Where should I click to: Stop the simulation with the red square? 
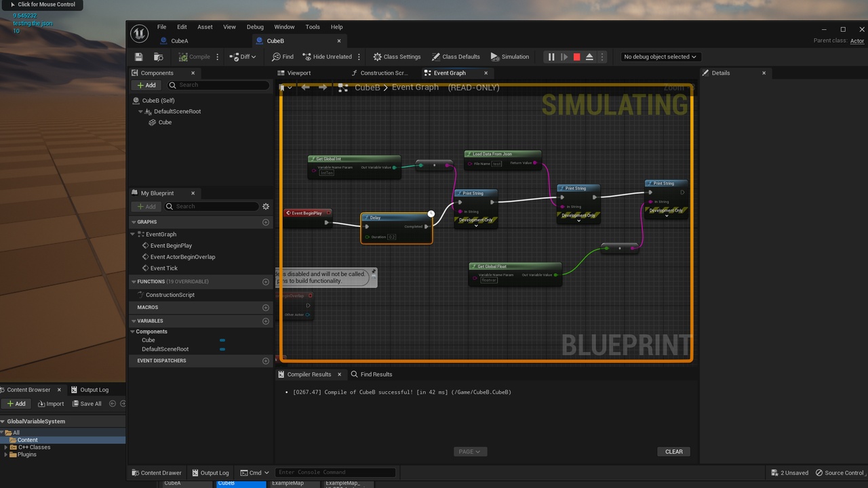pyautogui.click(x=576, y=57)
